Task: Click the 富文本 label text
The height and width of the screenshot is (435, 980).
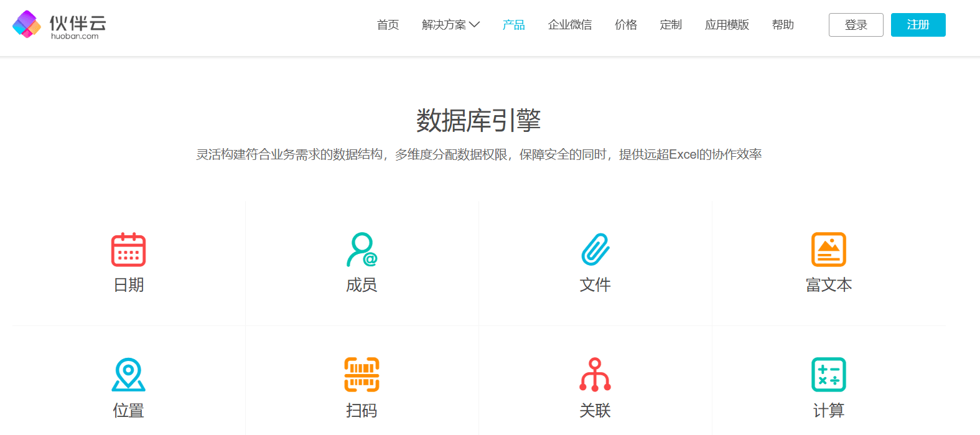Action: click(x=829, y=285)
